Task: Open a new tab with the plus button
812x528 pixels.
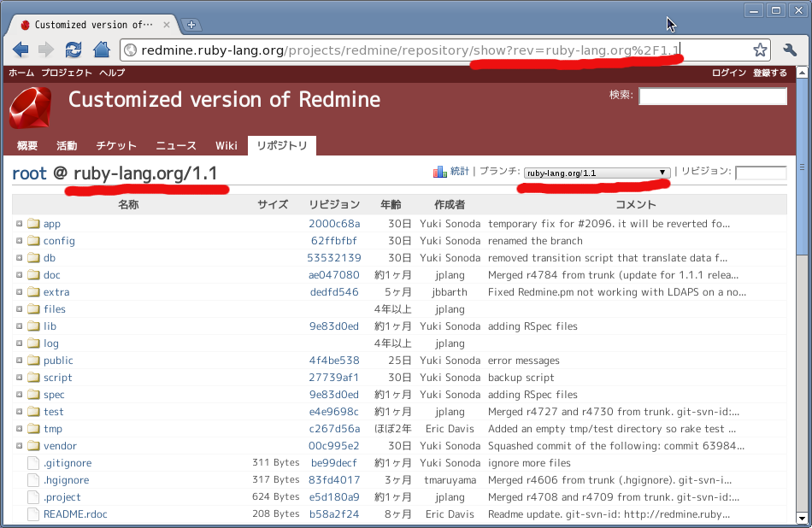Action: (191, 24)
